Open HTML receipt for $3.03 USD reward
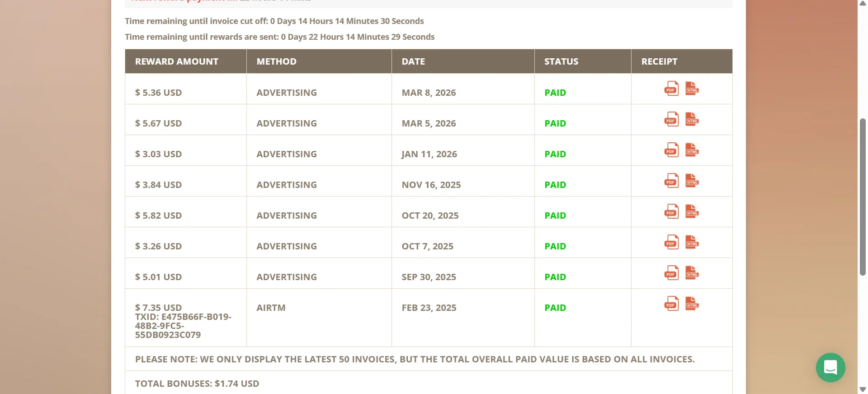The height and width of the screenshot is (394, 868). 692,150
